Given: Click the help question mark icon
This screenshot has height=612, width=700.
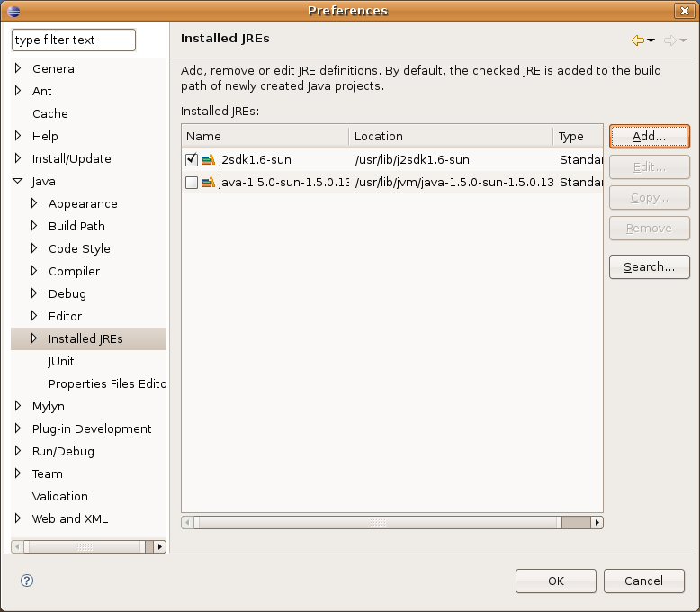Looking at the screenshot, I should 27,580.
